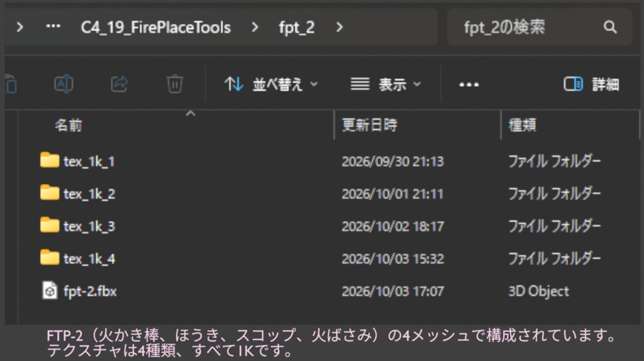Click the search magnifier icon

pyautogui.click(x=610, y=27)
